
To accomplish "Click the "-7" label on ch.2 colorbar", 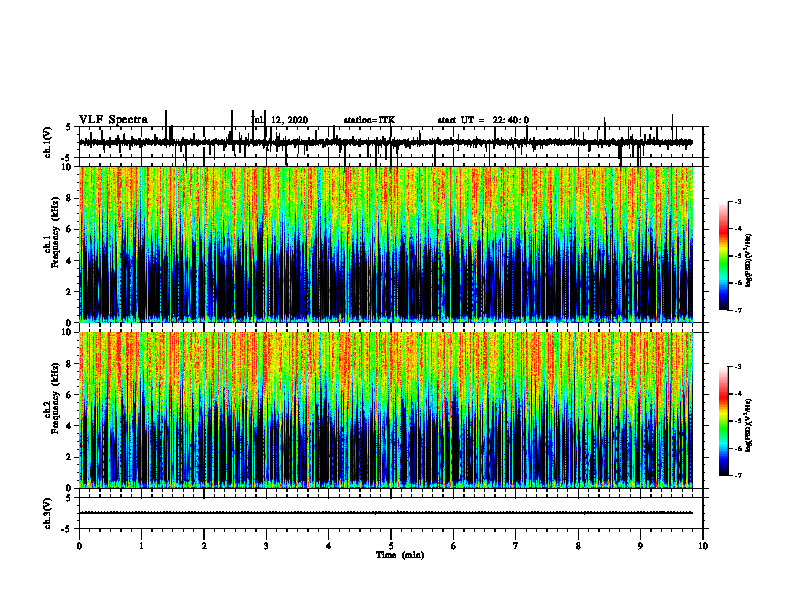I will point(737,476).
